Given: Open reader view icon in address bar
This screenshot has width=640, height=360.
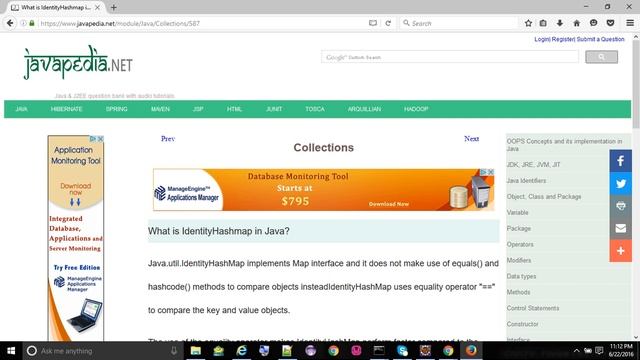Looking at the screenshot, I should tap(373, 23).
